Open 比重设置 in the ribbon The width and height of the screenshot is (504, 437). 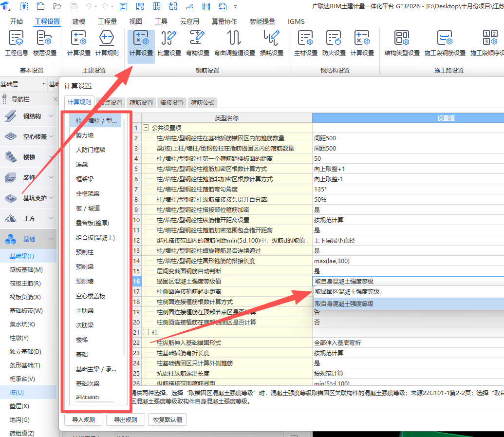[x=169, y=43]
